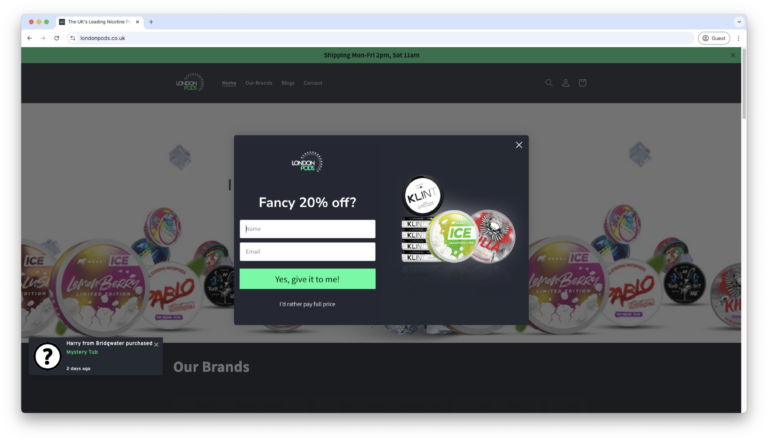The height and width of the screenshot is (441, 768).
Task: Go to the Our Brands menu item
Action: pos(259,83)
